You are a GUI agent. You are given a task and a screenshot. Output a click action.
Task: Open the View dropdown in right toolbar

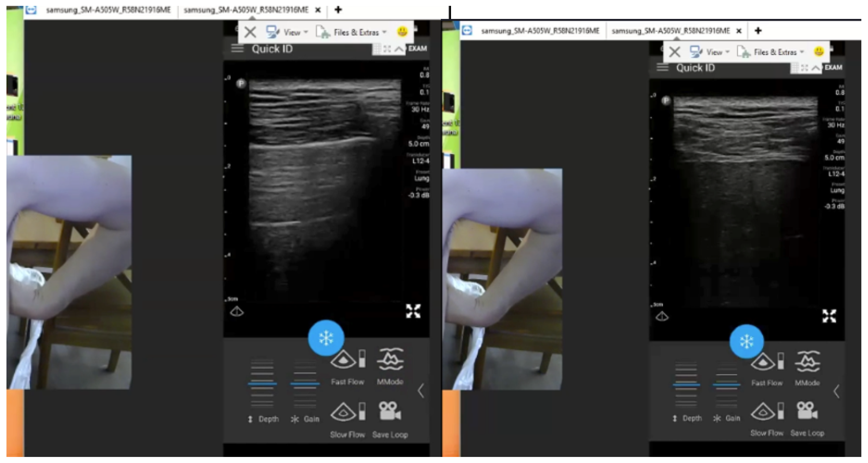(x=709, y=52)
